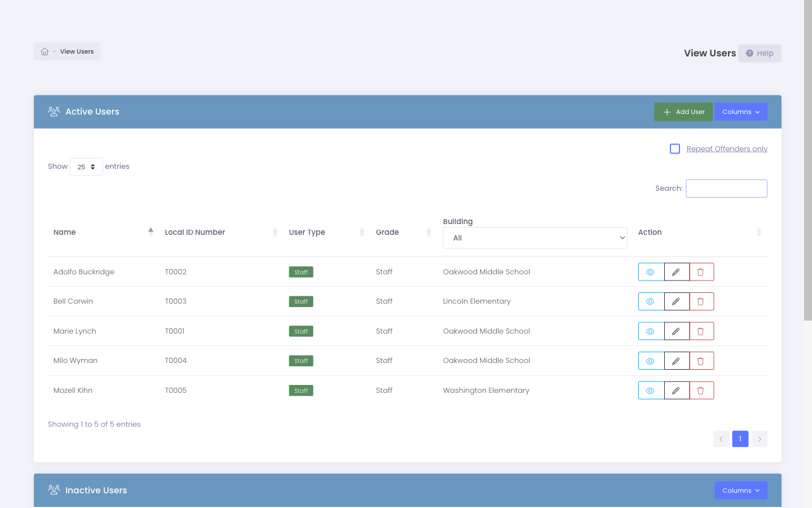Edit Marie Lynch using pencil icon
The height and width of the screenshot is (508, 812).
coord(676,331)
